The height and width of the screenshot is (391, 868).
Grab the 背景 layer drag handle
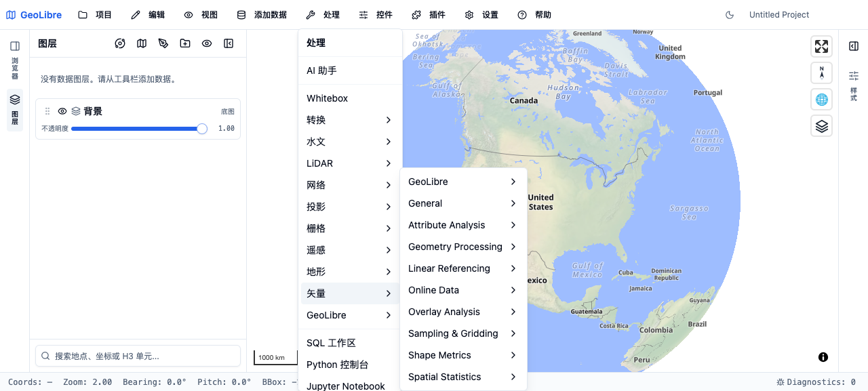point(47,111)
